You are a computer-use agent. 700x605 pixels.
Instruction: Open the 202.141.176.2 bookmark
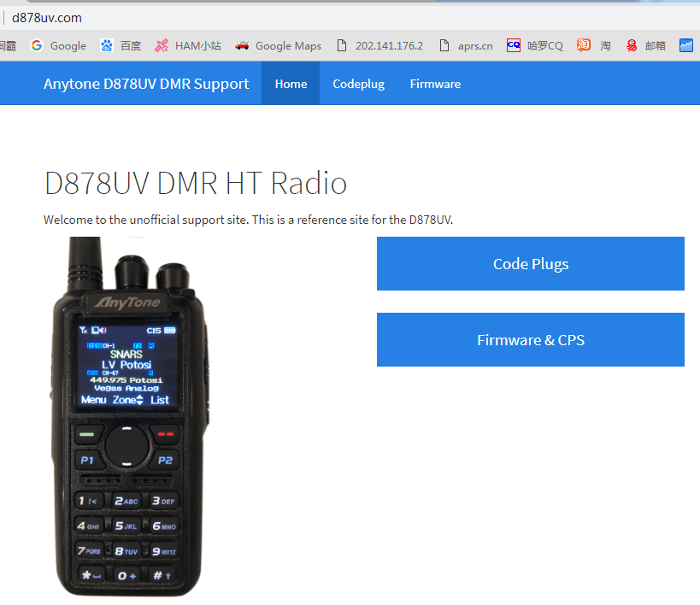(x=379, y=46)
